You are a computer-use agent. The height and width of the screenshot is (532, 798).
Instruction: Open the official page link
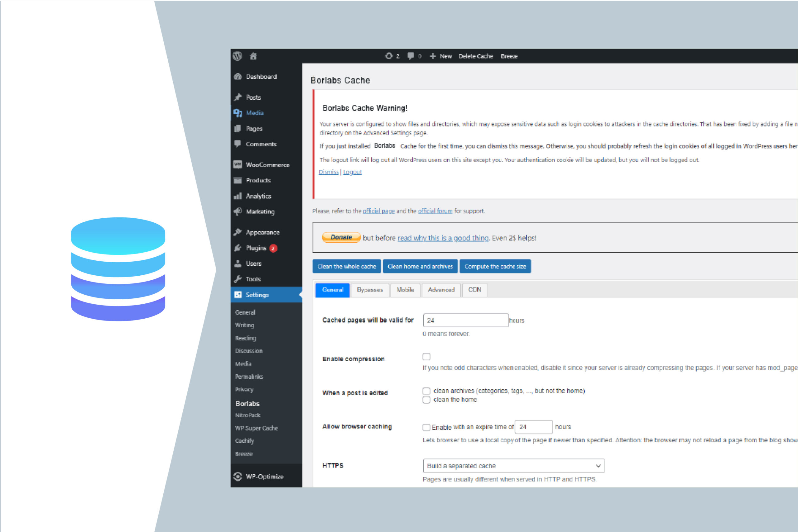click(379, 211)
